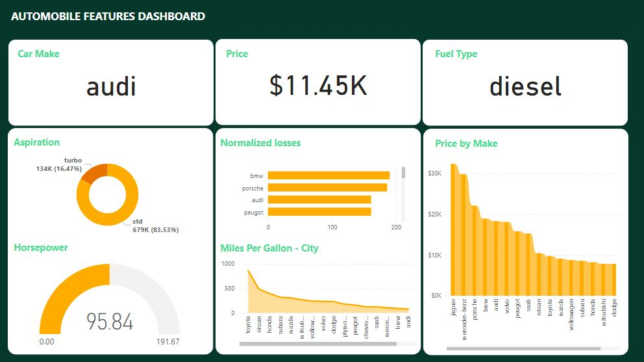
Task: Click the Miles Per Gallon horizontal scrollbar
Action: point(318,344)
